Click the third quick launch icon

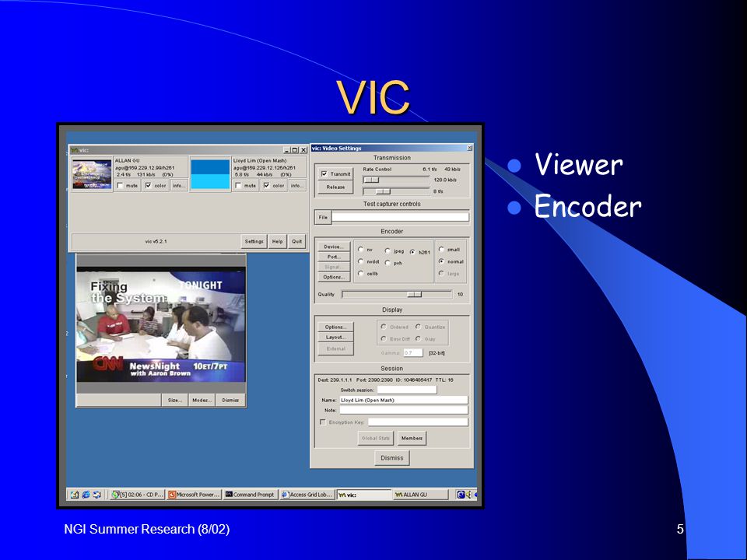click(x=97, y=495)
